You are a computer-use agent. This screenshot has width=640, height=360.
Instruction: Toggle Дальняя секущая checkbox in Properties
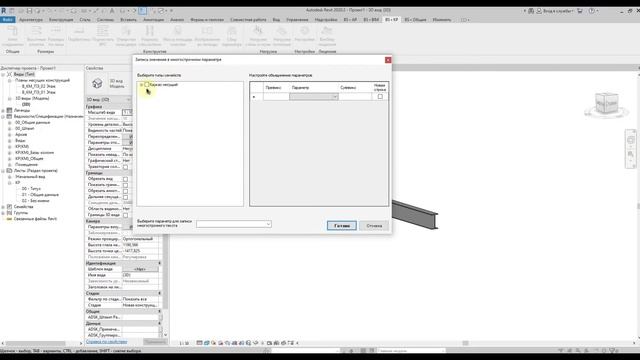(125, 197)
